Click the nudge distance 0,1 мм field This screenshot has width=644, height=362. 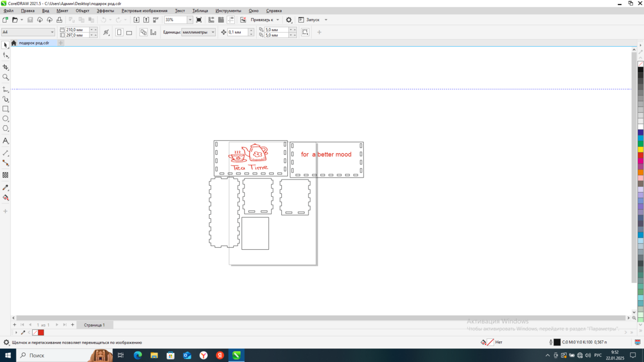238,32
